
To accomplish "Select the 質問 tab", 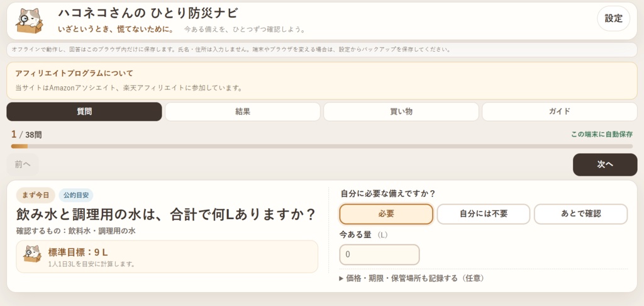I will [84, 111].
